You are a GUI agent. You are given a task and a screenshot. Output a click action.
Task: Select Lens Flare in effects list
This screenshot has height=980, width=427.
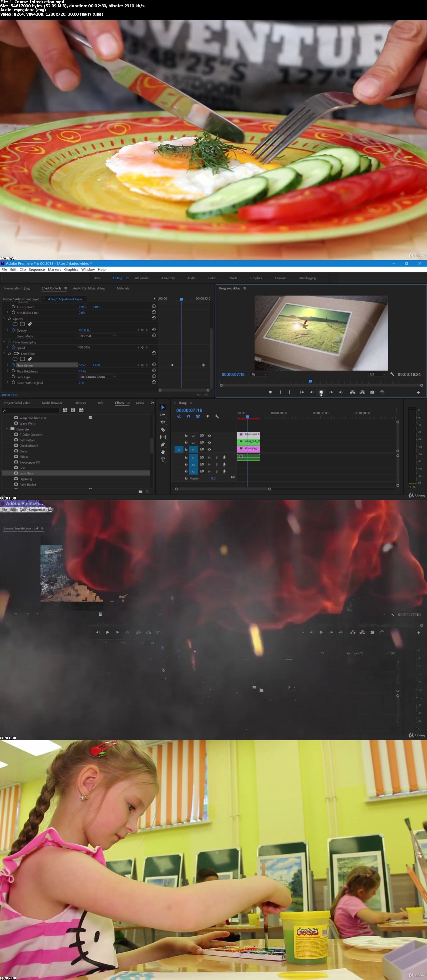click(x=76, y=473)
